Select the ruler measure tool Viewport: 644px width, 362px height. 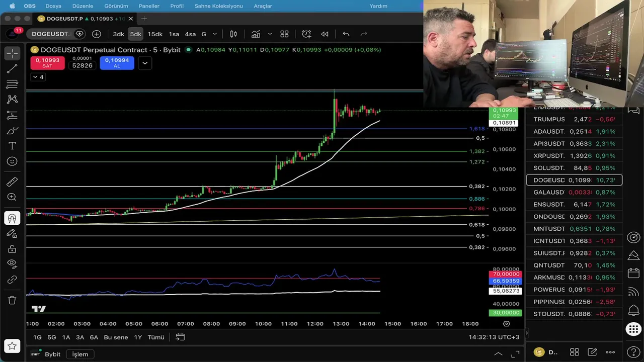12,182
